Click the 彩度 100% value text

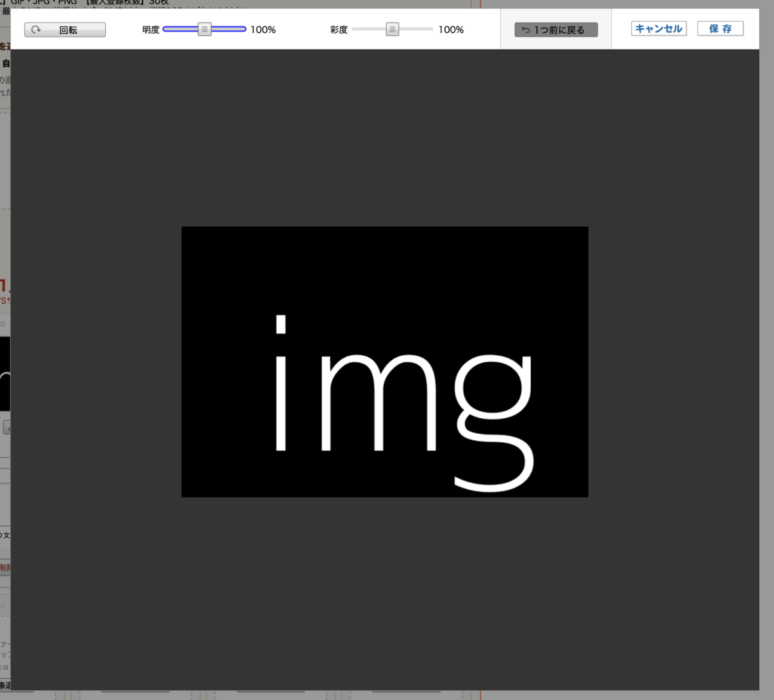pyautogui.click(x=451, y=30)
